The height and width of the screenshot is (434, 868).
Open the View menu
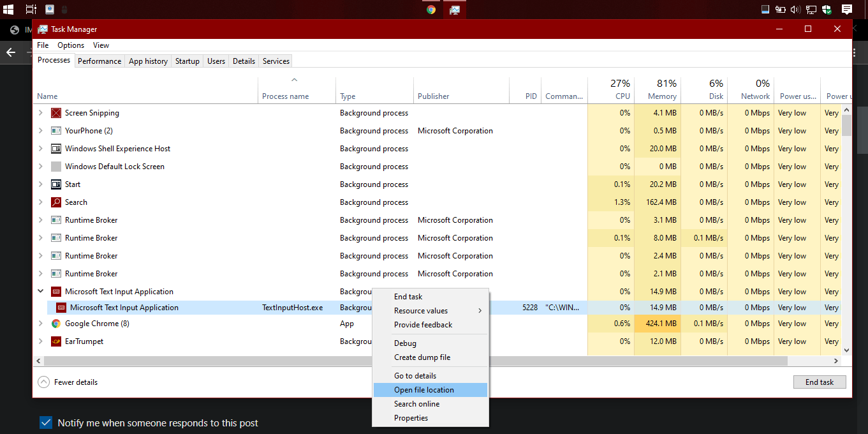pos(101,45)
